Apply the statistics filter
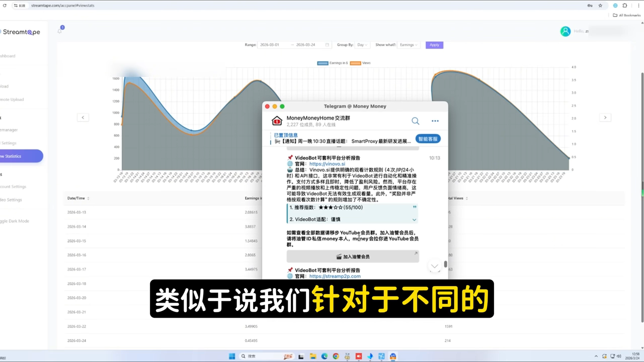The height and width of the screenshot is (362, 644). click(x=434, y=45)
